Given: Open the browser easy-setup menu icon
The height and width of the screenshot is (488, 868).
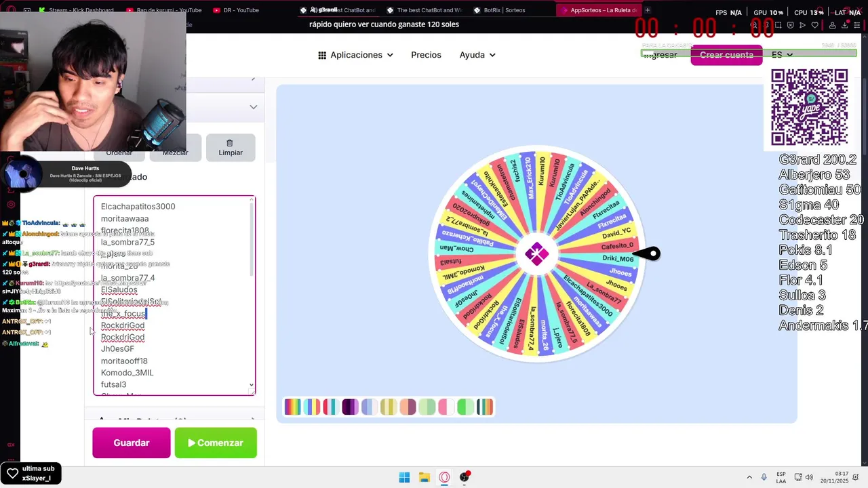Looking at the screenshot, I should pos(858,25).
